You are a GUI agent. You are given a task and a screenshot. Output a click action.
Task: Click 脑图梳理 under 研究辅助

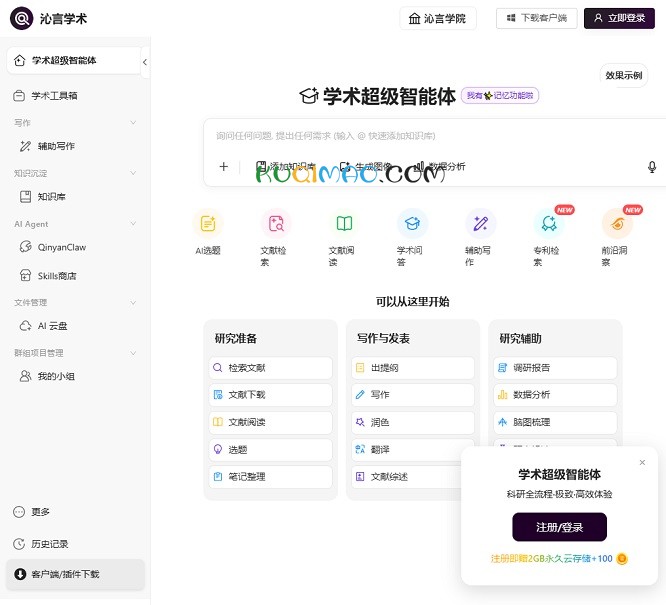coord(555,422)
